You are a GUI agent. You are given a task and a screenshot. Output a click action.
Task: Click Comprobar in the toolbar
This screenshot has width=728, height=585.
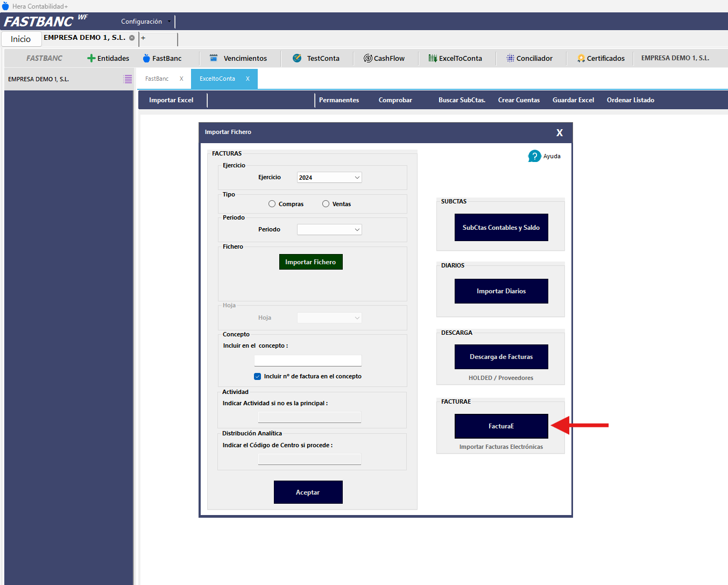point(395,100)
